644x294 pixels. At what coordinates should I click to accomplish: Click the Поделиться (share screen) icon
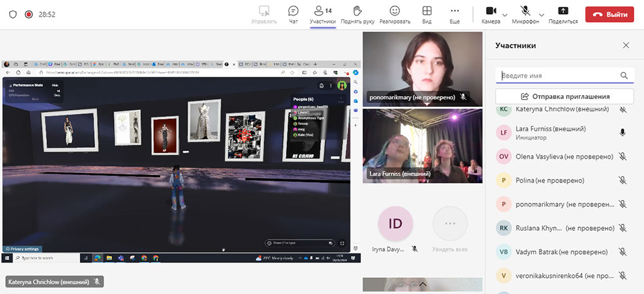(562, 11)
